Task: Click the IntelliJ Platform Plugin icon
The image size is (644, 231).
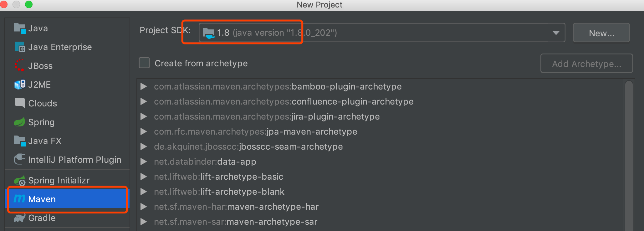Action: (19, 159)
